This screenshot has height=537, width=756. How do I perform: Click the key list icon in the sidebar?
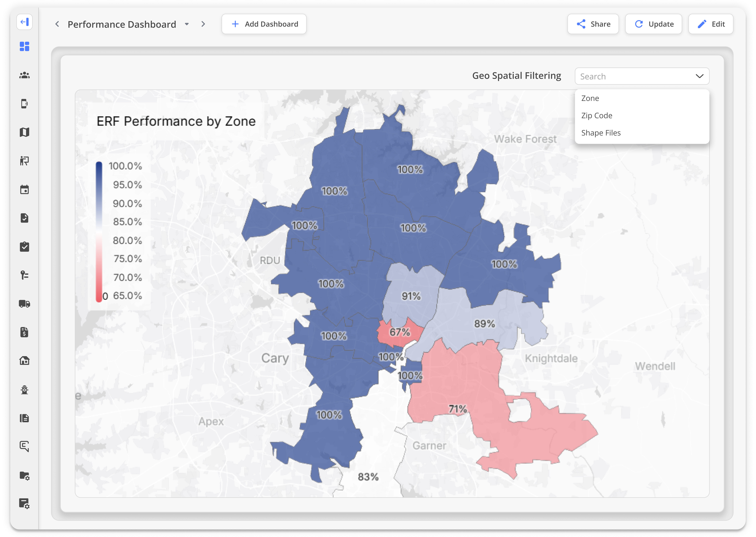pyautogui.click(x=24, y=275)
